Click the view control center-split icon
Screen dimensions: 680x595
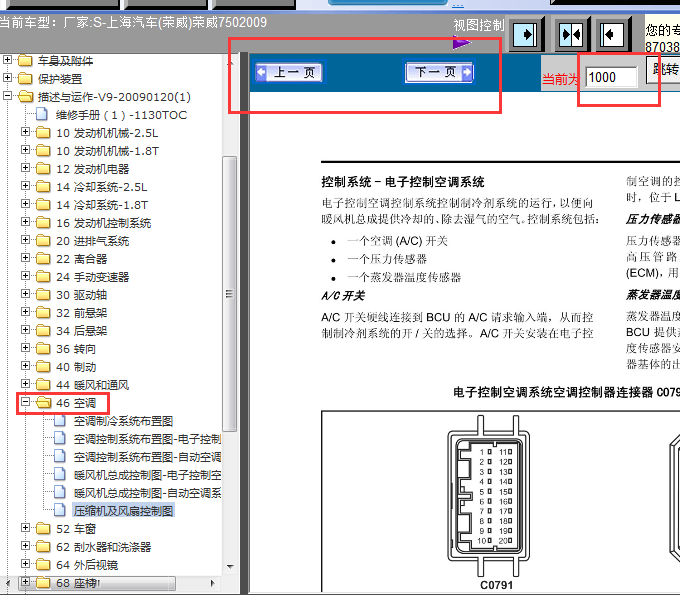[571, 34]
